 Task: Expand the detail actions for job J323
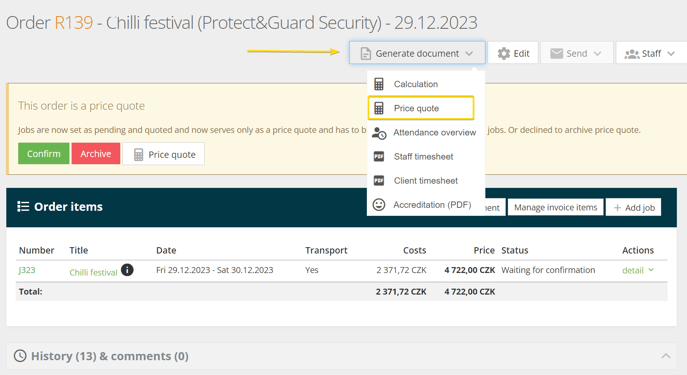click(638, 270)
